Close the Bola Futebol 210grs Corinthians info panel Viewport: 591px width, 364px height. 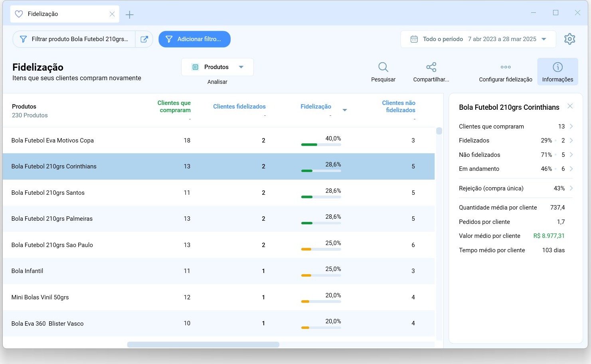pyautogui.click(x=570, y=106)
